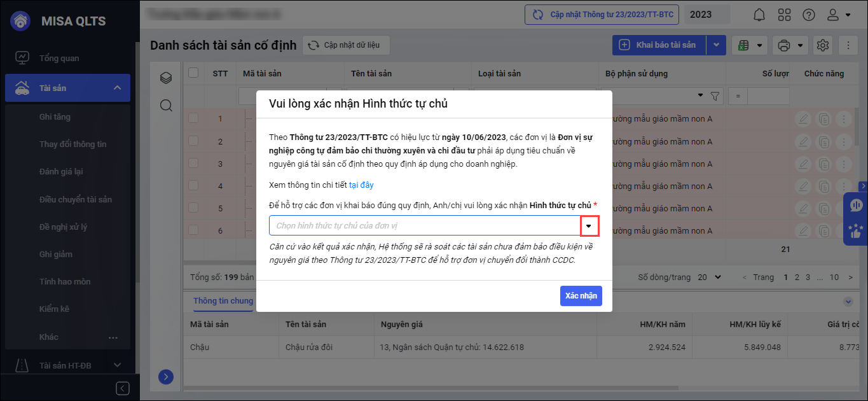Open Đánh giá lại menu item
Screen dimensions: 868x401
tap(61, 172)
